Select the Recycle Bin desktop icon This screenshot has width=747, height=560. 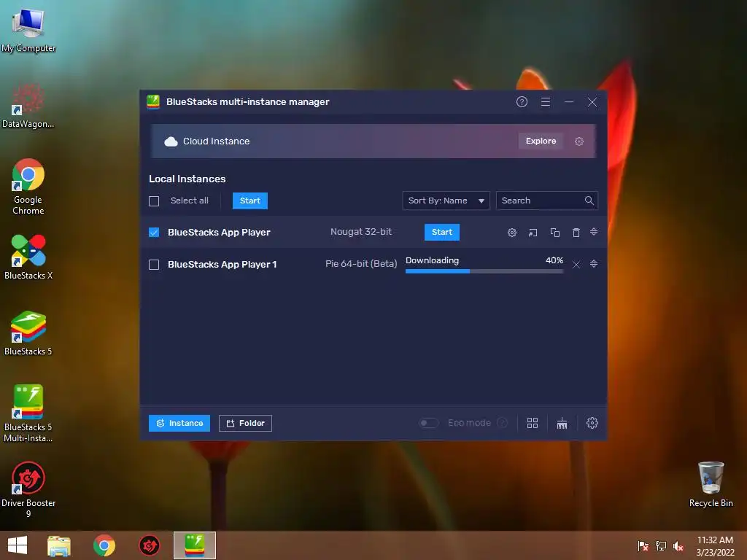(x=711, y=485)
